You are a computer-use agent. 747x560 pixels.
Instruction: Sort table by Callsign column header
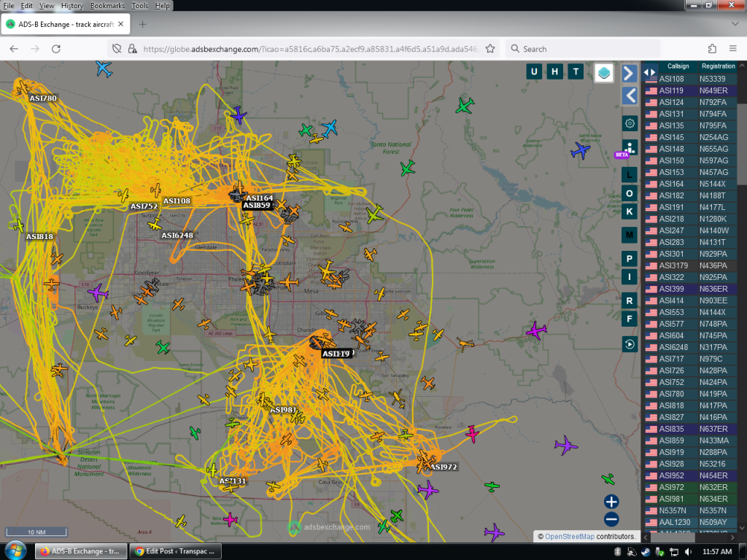(x=678, y=66)
